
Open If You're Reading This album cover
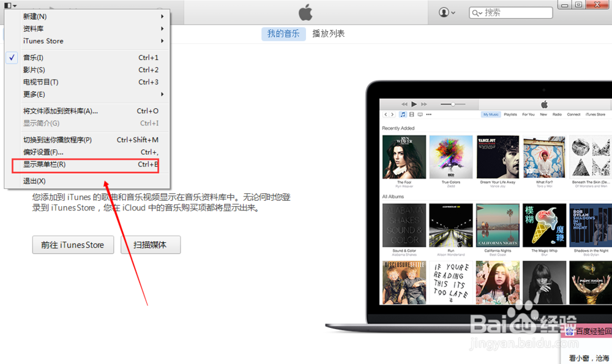451,283
